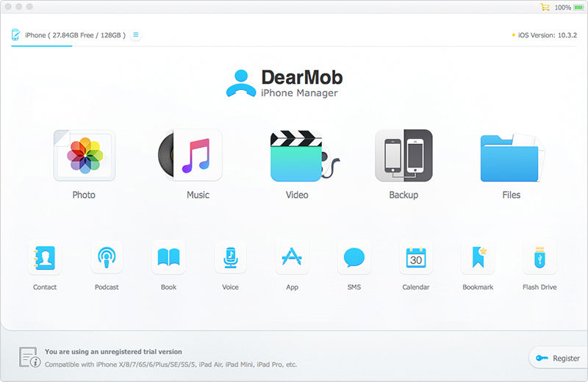The image size is (588, 382).
Task: Open the SMS speech bubble icon
Action: click(354, 258)
